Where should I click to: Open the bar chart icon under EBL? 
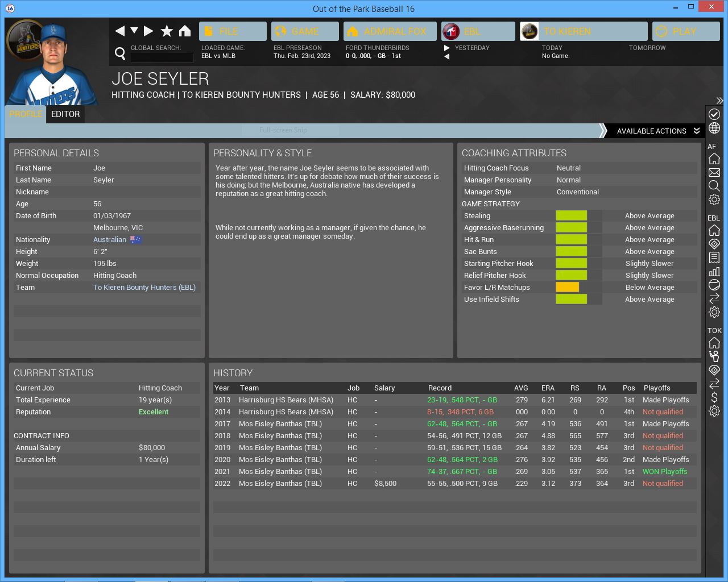click(x=714, y=271)
